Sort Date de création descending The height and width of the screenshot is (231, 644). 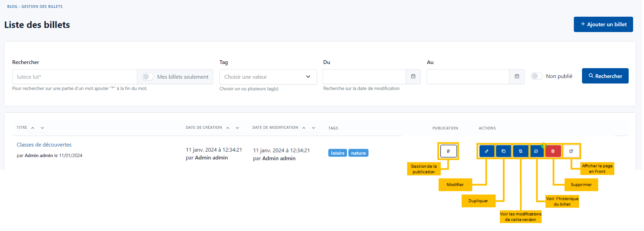click(x=237, y=128)
